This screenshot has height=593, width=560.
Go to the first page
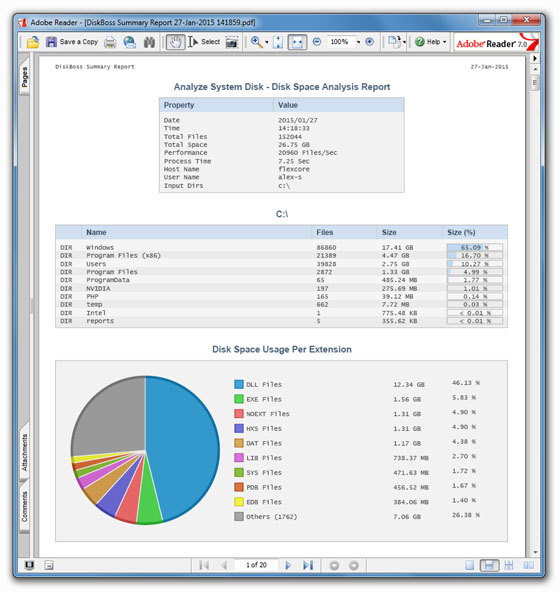(x=204, y=565)
